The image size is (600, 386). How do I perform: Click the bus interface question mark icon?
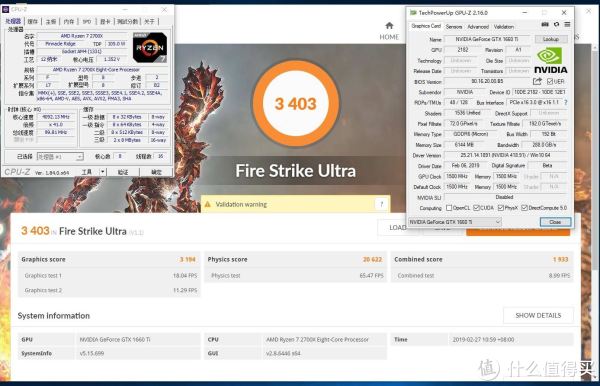click(566, 103)
